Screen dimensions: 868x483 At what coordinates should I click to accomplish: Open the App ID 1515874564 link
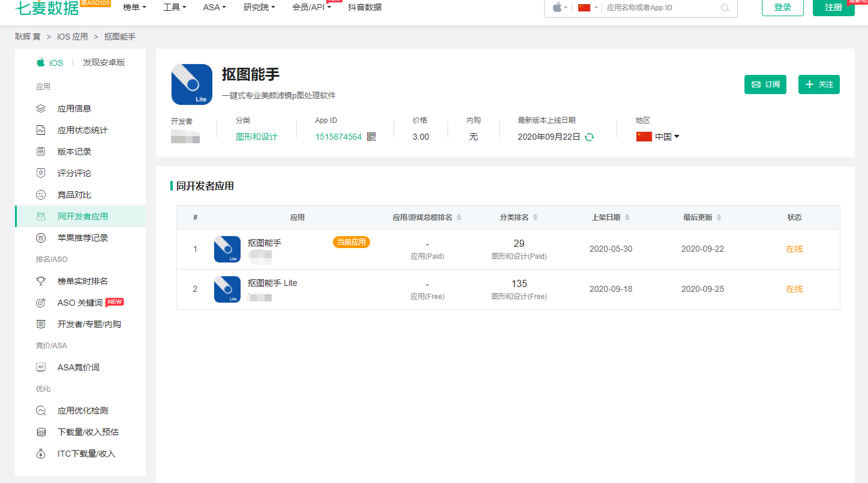click(338, 137)
